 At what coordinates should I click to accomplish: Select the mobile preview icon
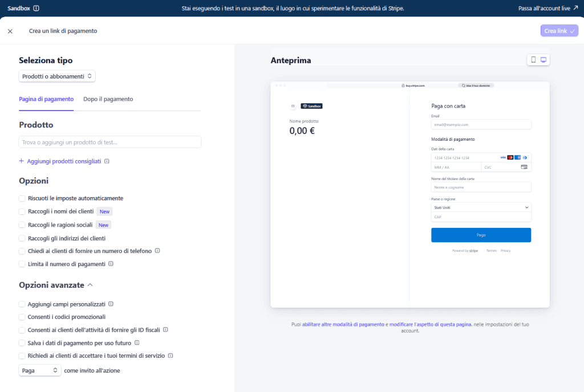click(533, 59)
